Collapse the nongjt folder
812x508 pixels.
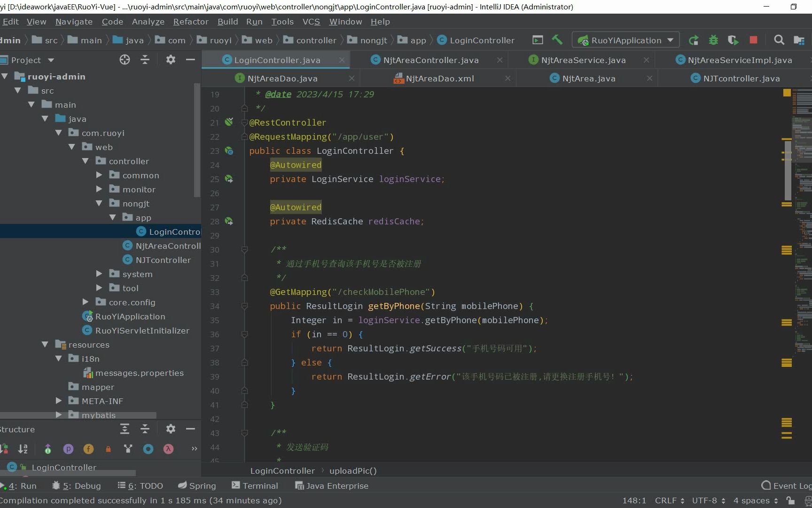[x=99, y=203]
